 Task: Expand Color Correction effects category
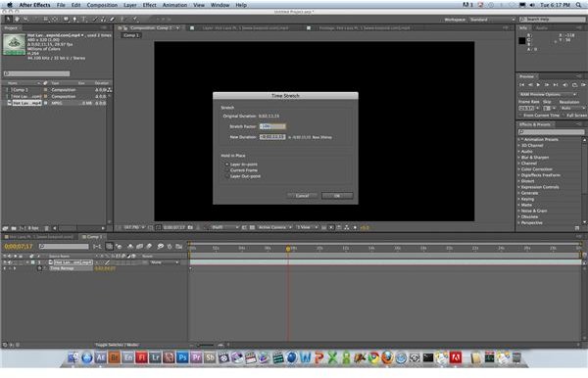coord(519,169)
